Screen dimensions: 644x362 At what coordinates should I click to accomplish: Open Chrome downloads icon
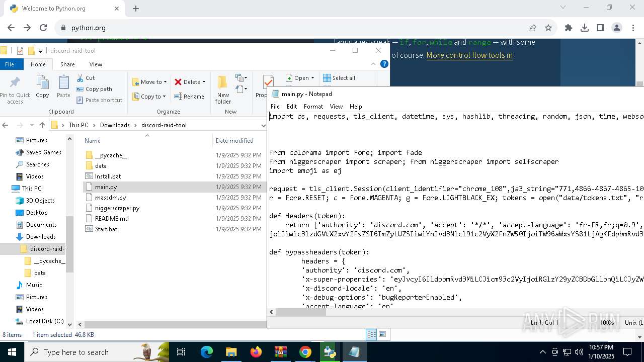[x=585, y=28]
